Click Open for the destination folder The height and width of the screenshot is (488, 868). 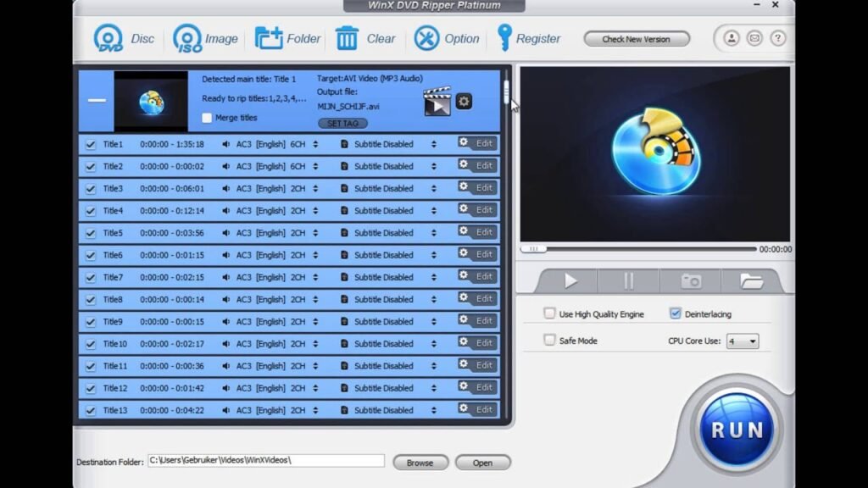pyautogui.click(x=482, y=463)
